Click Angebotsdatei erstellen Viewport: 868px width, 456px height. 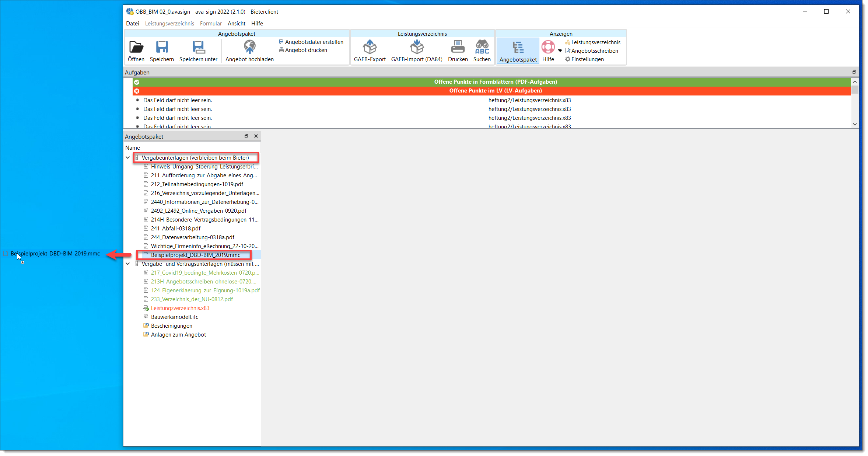tap(311, 42)
